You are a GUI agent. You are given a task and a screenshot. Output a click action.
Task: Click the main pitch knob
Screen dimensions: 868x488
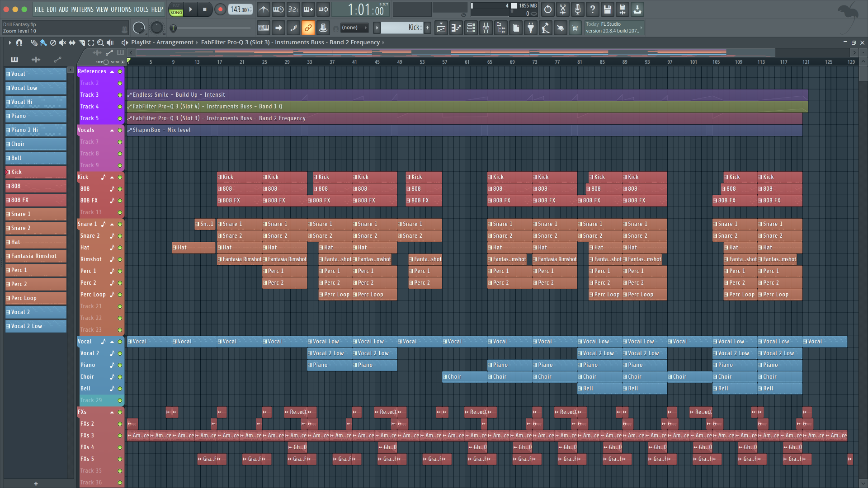tap(156, 28)
